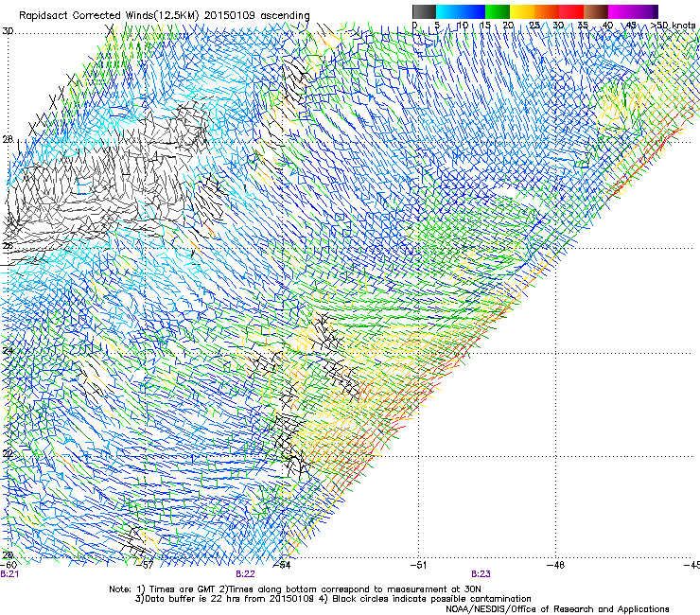Click the longitude label '-48'
Screen dimensions: 700x615
click(x=555, y=565)
